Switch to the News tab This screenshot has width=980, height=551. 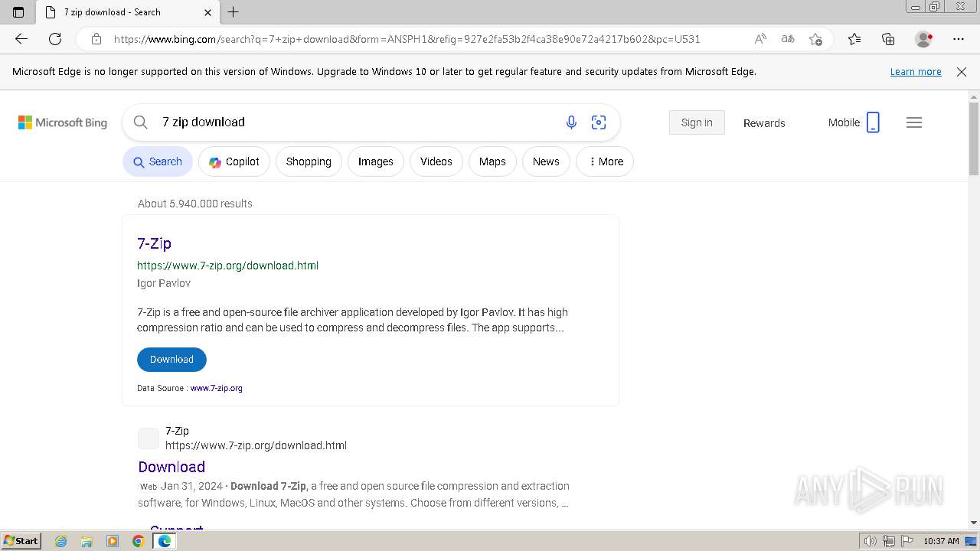click(546, 161)
